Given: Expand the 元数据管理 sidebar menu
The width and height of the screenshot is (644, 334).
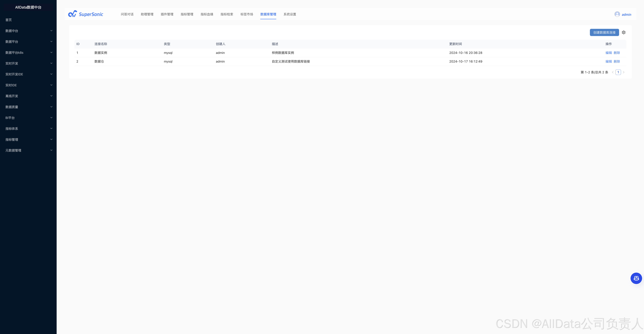Looking at the screenshot, I should pyautogui.click(x=28, y=150).
